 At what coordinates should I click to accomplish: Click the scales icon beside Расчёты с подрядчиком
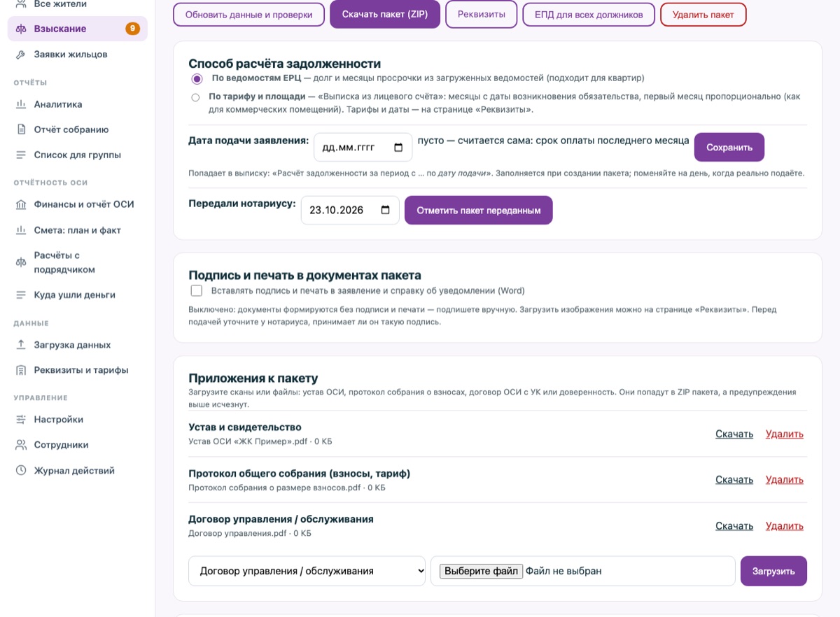coord(21,262)
